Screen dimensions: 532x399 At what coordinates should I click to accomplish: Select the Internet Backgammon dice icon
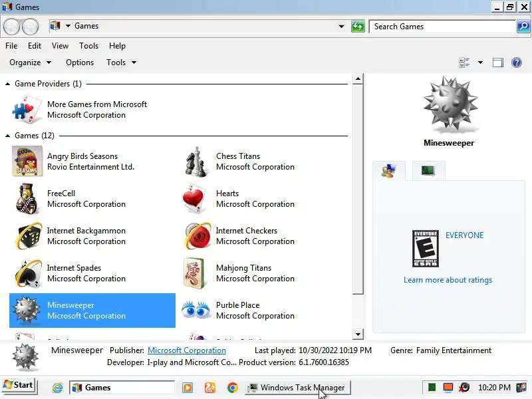28,236
